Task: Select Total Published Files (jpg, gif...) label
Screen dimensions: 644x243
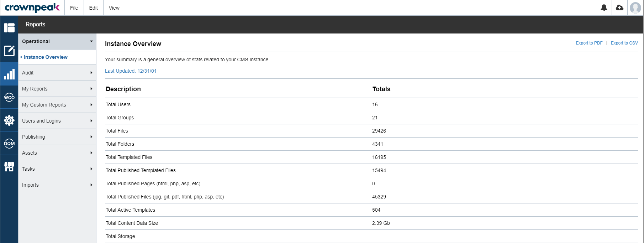Action: click(165, 197)
